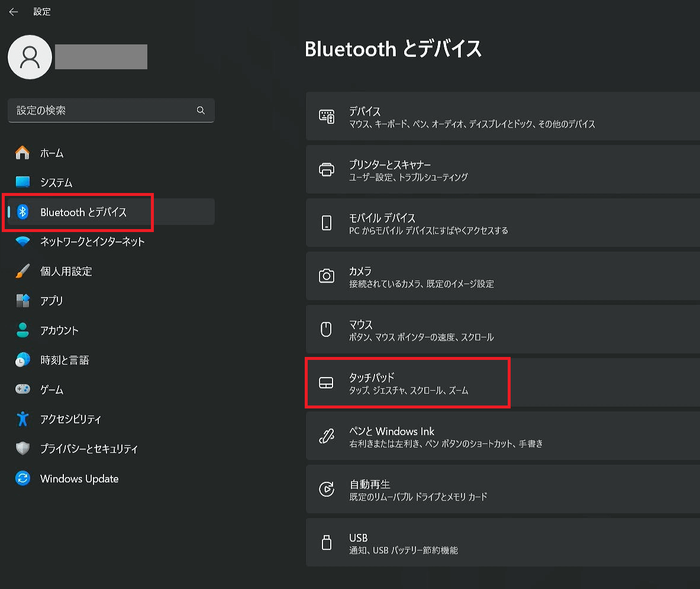Click the システム monitor icon
This screenshot has height=589, width=700.
click(x=22, y=182)
